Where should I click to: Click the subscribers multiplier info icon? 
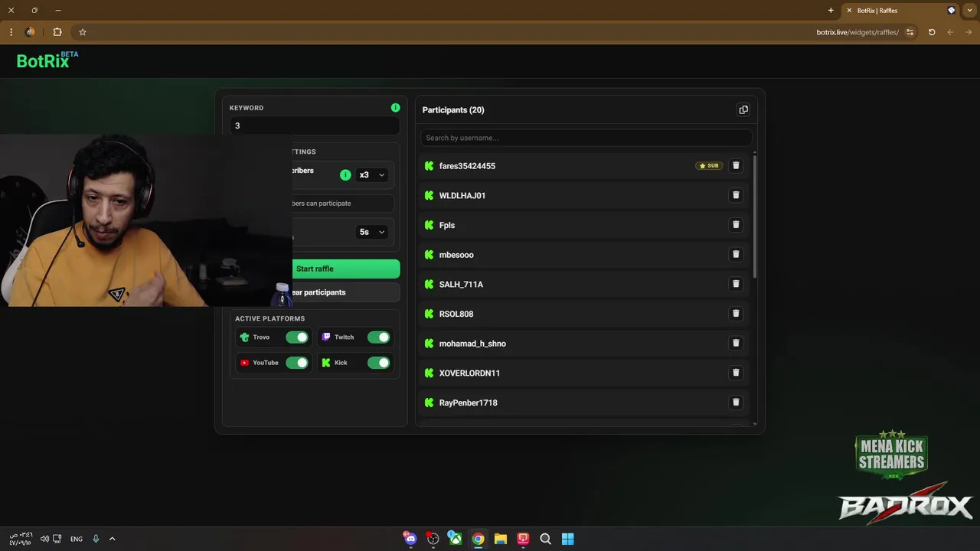click(345, 174)
